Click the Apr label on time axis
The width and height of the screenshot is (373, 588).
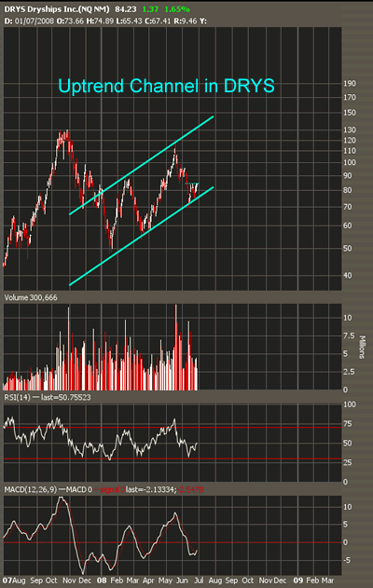click(149, 581)
